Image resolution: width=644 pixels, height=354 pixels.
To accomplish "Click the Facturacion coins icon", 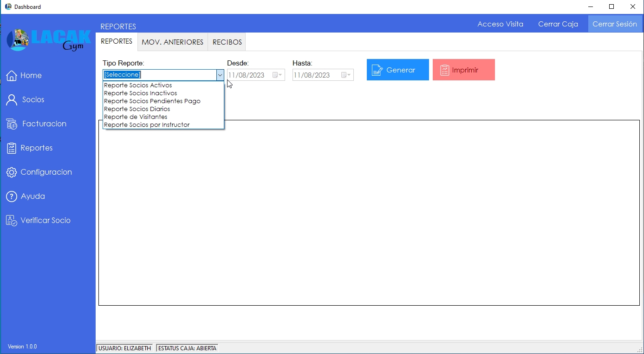I will [x=12, y=124].
